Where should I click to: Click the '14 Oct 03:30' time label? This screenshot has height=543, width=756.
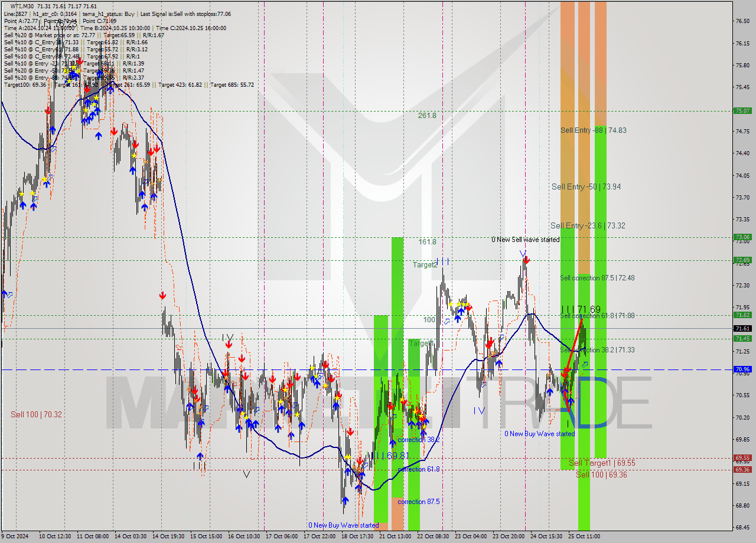point(130,537)
